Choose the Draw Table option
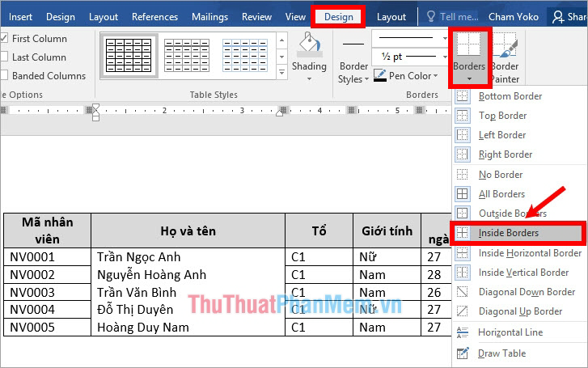Viewport: 588px width, 368px height. click(x=501, y=353)
